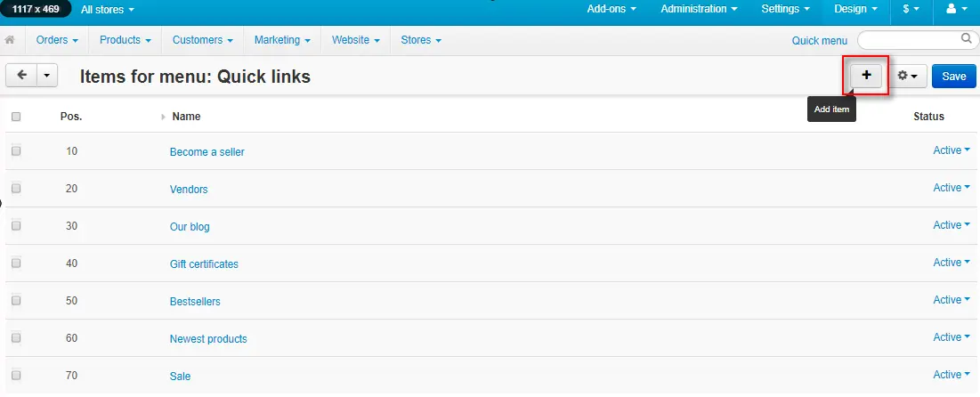The width and height of the screenshot is (980, 397).
Task: Toggle the select-all checkbox in header
Action: coord(16,117)
